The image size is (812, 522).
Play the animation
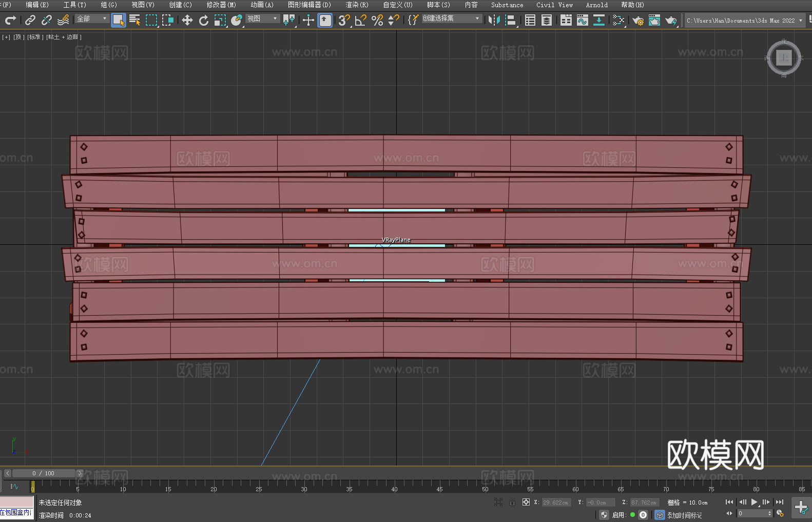[754, 502]
